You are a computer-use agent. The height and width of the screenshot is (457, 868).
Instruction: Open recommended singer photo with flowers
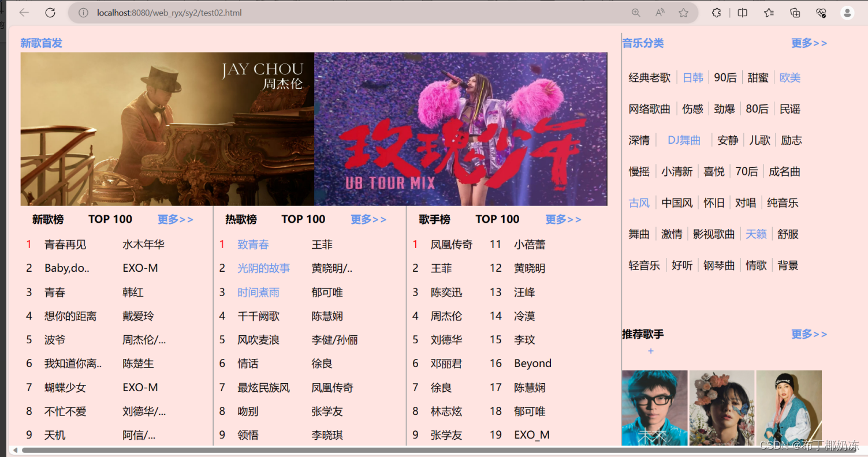coord(722,408)
